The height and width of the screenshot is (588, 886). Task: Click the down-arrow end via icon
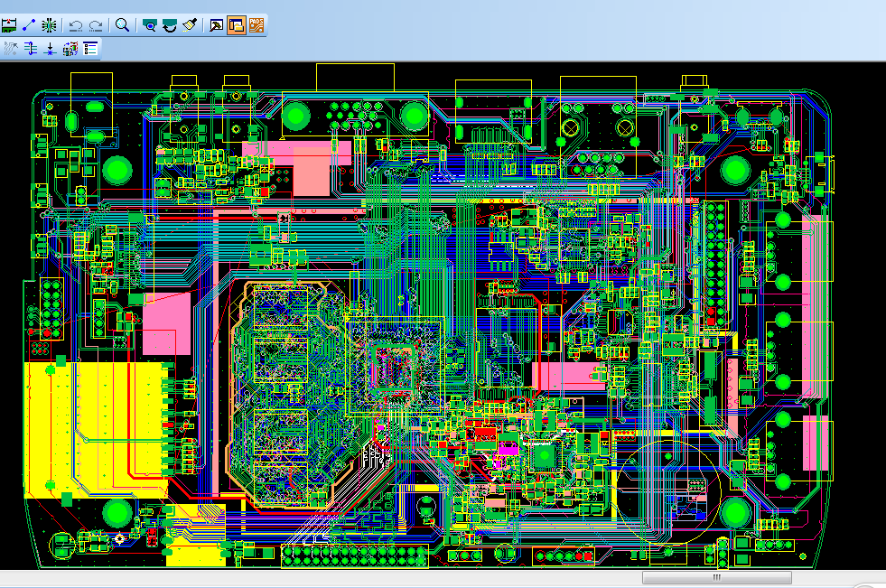[50, 49]
